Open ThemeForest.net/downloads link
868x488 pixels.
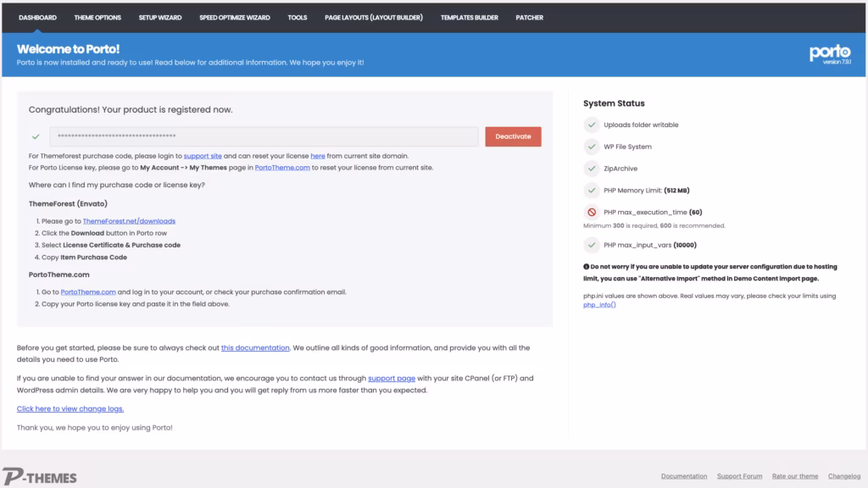point(129,221)
